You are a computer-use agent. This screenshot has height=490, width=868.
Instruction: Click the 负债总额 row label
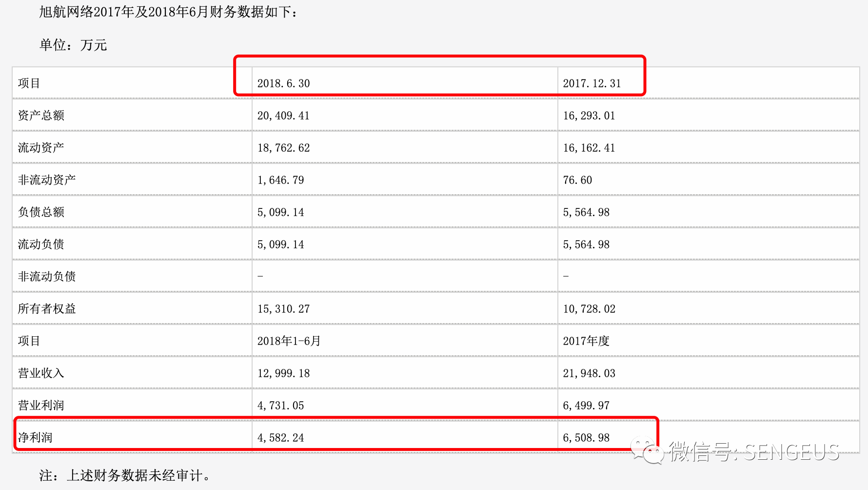[x=41, y=212]
